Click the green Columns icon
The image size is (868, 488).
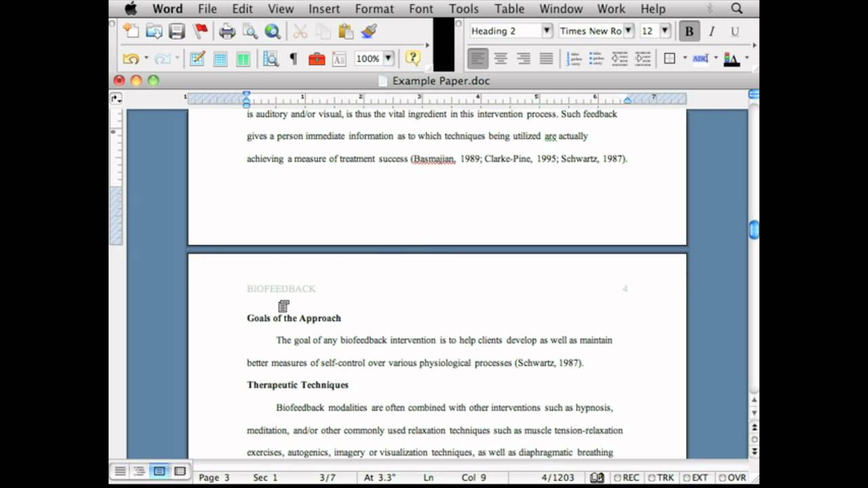click(x=243, y=59)
